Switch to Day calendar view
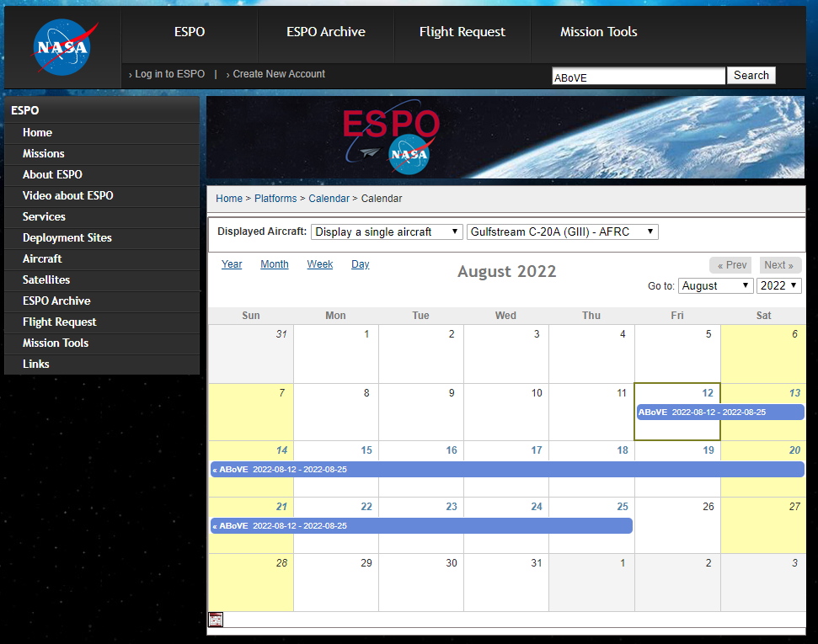Image resolution: width=818 pixels, height=644 pixels. click(x=360, y=264)
